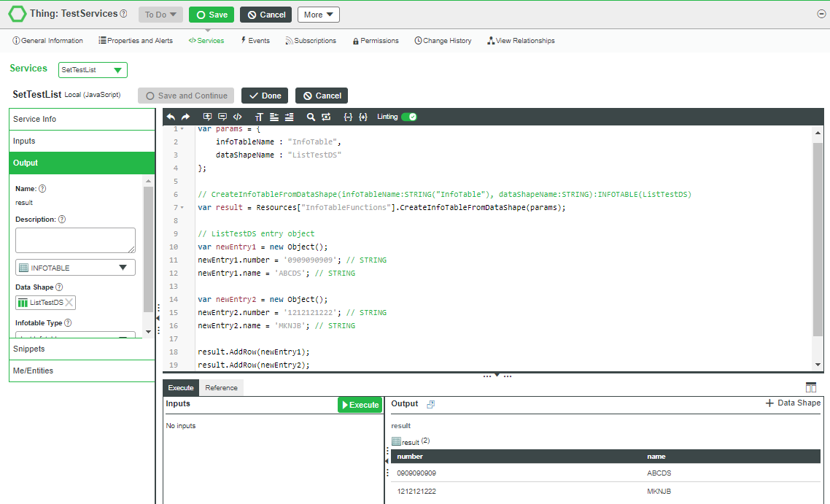Turn off the Linting switch
This screenshot has height=504, width=830.
pos(408,117)
